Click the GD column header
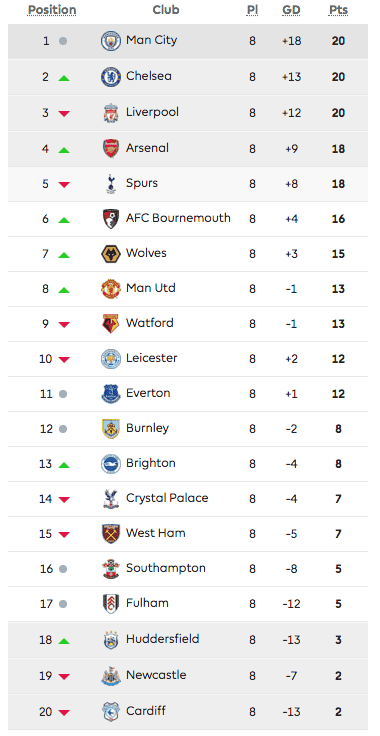 (291, 10)
